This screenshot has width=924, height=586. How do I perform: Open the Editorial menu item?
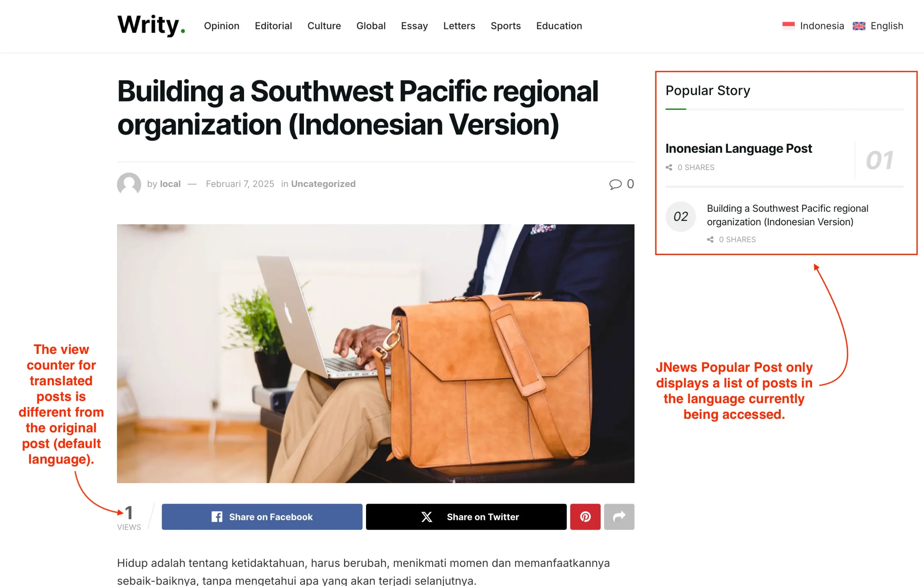tap(273, 26)
